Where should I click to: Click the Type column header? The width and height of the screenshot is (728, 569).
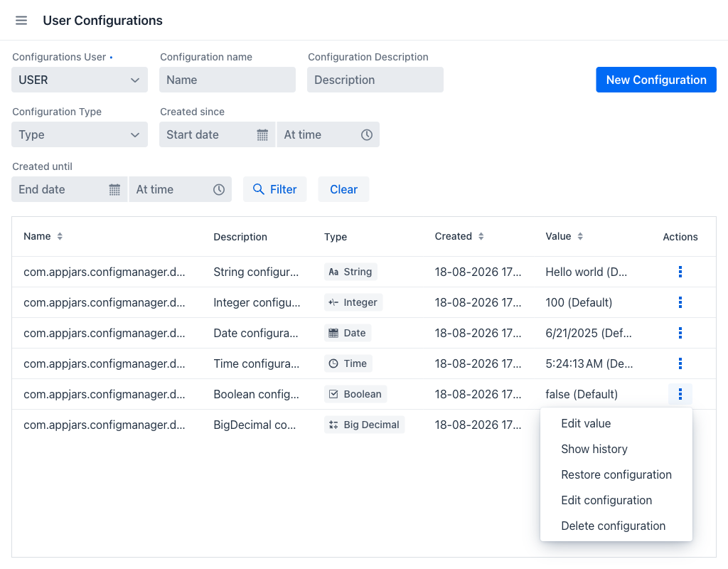[336, 237]
